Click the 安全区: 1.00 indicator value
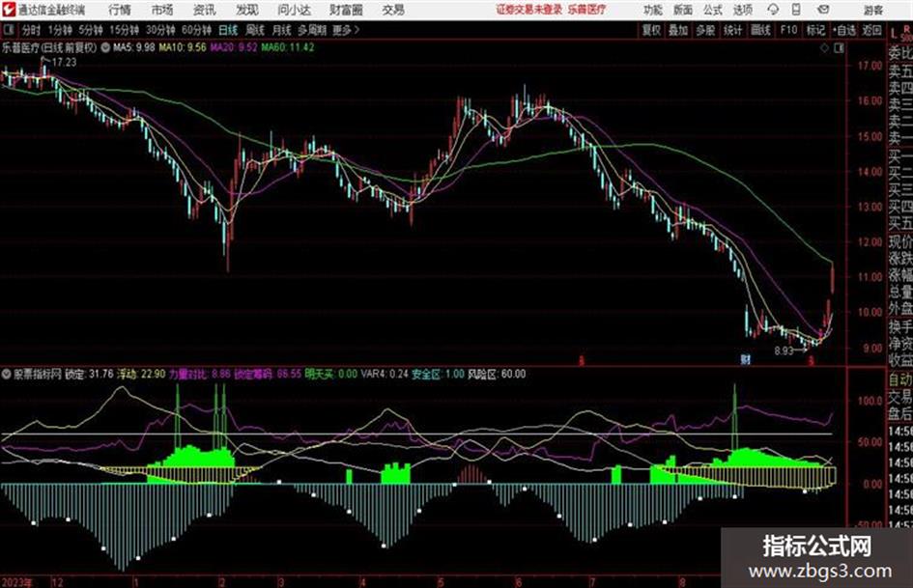 (x=438, y=375)
